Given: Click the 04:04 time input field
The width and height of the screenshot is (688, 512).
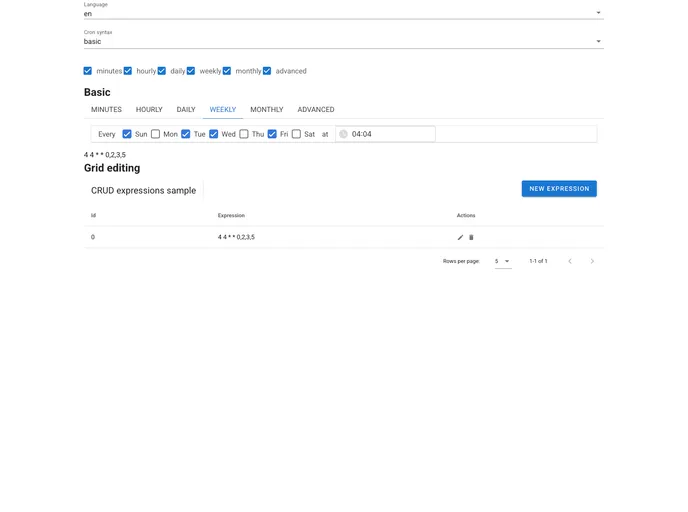Looking at the screenshot, I should click(x=385, y=134).
